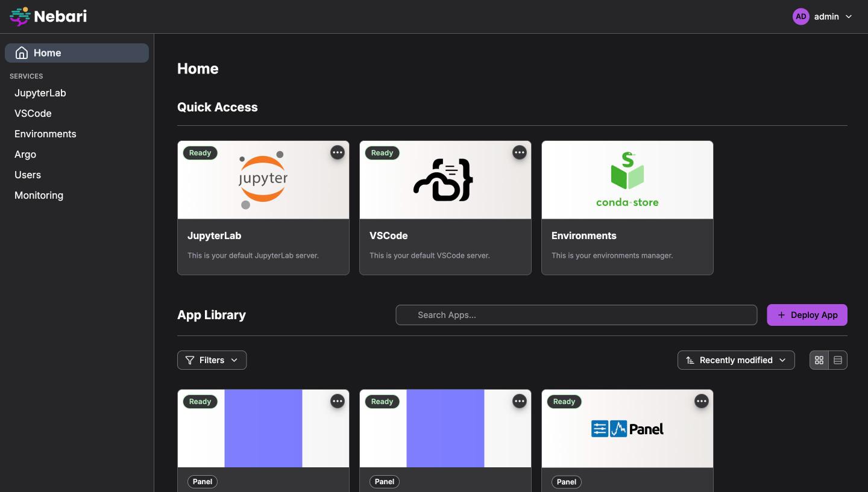Image resolution: width=868 pixels, height=492 pixels.
Task: Click the Quick Access heading
Action: [x=218, y=107]
